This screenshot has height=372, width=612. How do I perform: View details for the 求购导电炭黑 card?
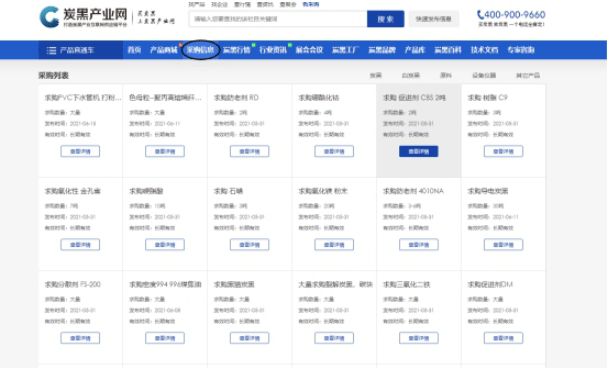point(503,244)
